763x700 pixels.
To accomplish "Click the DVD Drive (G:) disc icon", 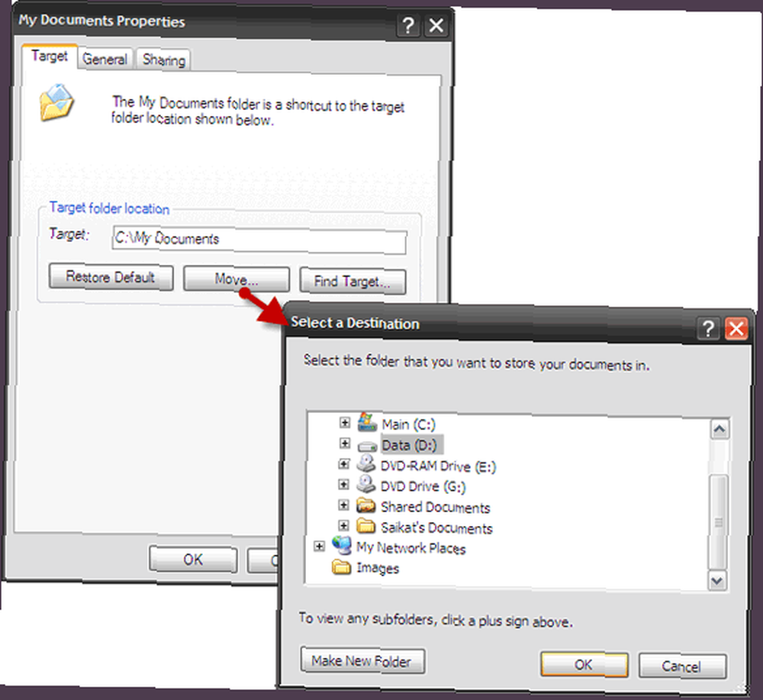I will pyautogui.click(x=366, y=484).
